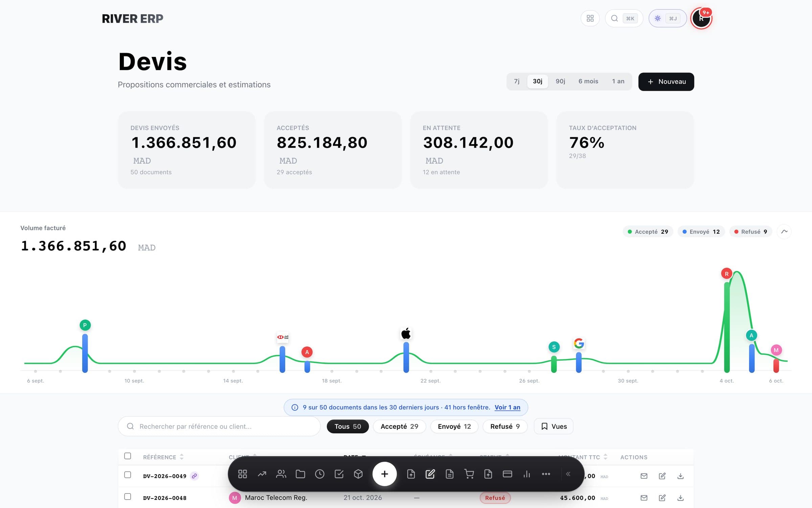Open the dashboard grid icon in the dock

[x=242, y=474]
